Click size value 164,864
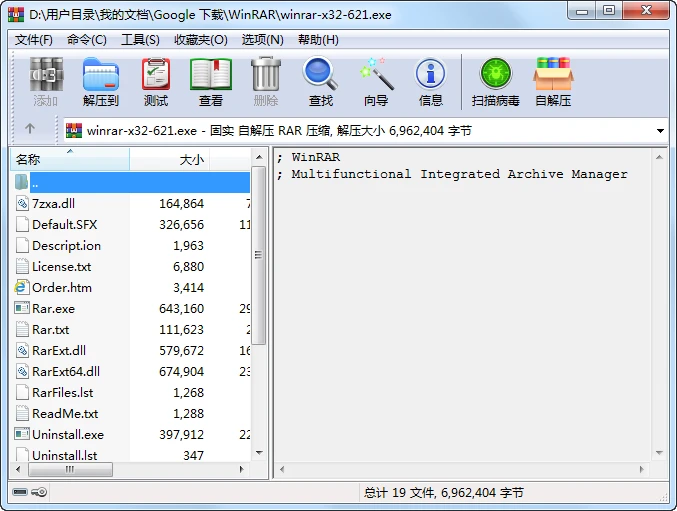 [x=181, y=203]
